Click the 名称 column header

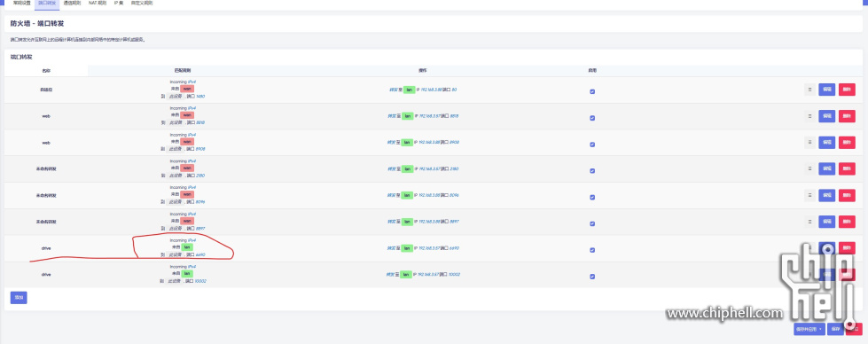coord(46,71)
